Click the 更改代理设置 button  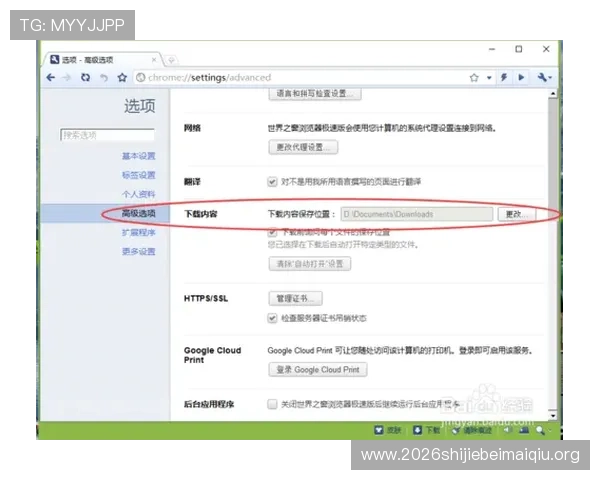tap(303, 147)
